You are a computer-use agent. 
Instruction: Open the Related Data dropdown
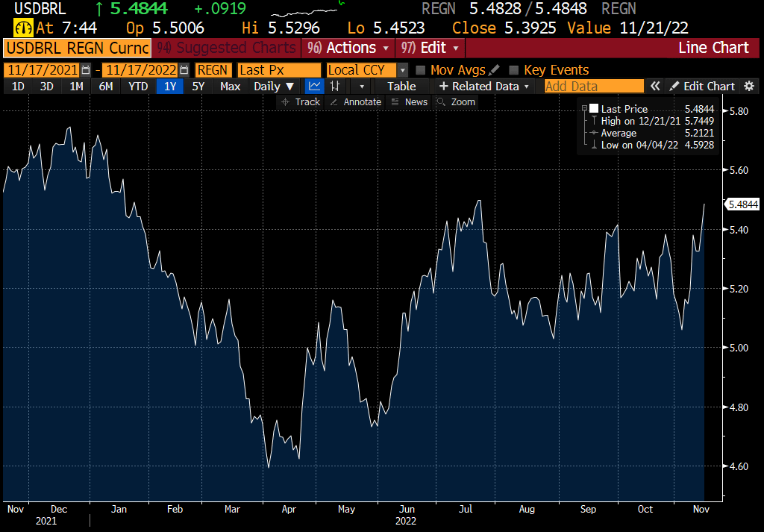pos(484,87)
